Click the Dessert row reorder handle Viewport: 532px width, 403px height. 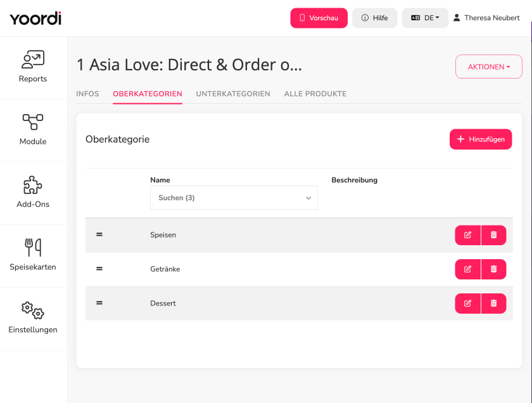(99, 303)
